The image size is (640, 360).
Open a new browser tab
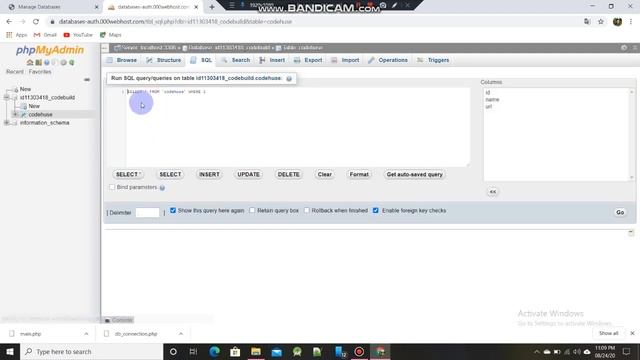point(212,7)
